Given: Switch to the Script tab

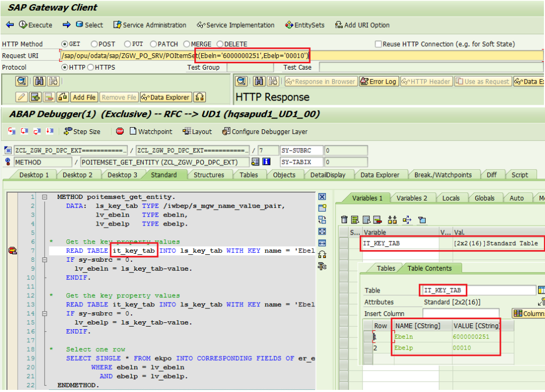Looking at the screenshot, I should (x=519, y=175).
